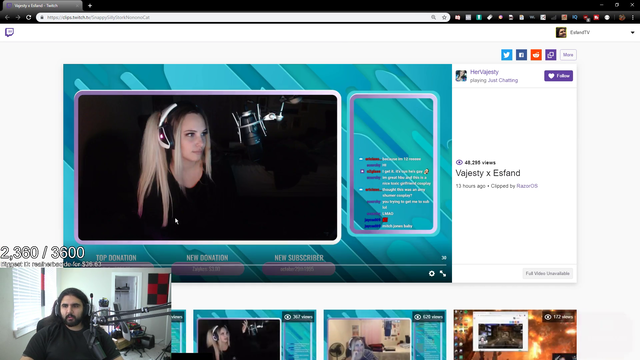Click the HerVajesty channel avatar

click(x=461, y=76)
